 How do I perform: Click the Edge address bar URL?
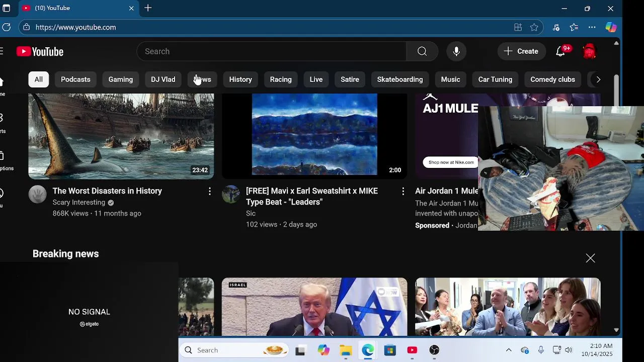75,27
